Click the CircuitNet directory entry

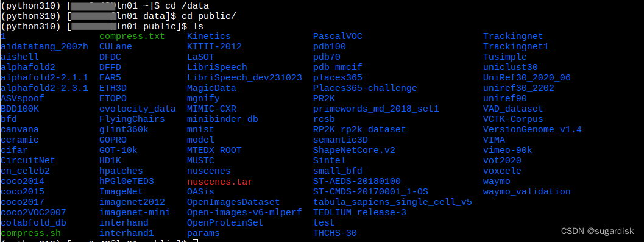[x=28, y=161]
